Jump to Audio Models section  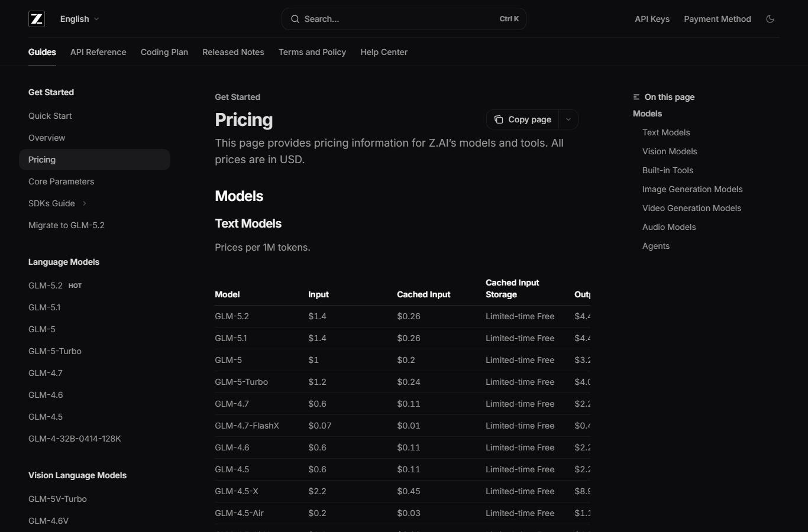tap(669, 227)
